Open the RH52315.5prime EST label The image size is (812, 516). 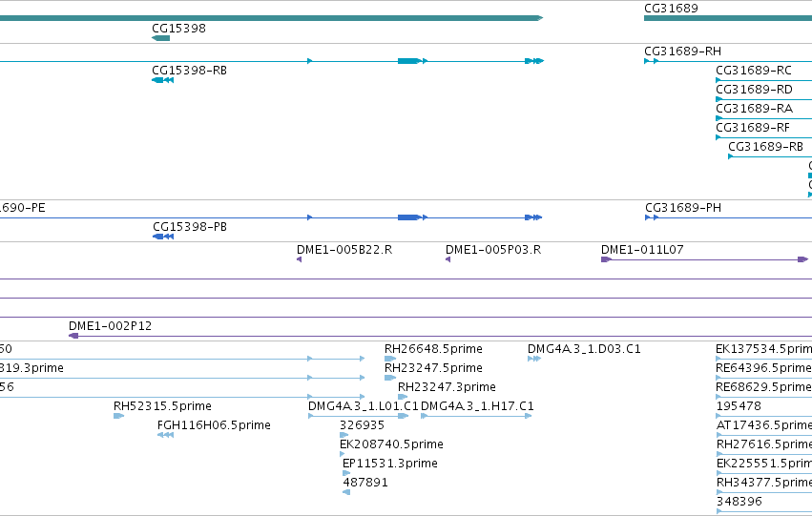pyautogui.click(x=162, y=406)
